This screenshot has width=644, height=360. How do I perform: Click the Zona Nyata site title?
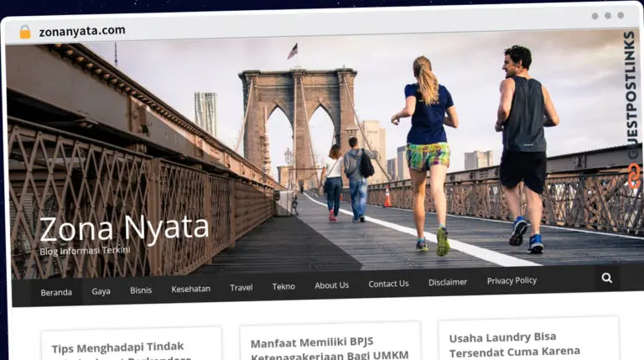coord(124,228)
